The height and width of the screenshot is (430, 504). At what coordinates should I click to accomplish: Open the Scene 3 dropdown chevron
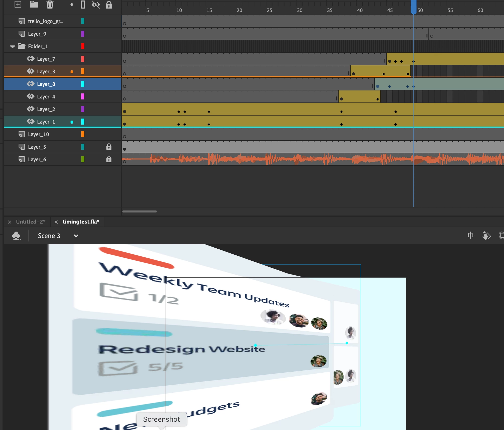coord(76,236)
